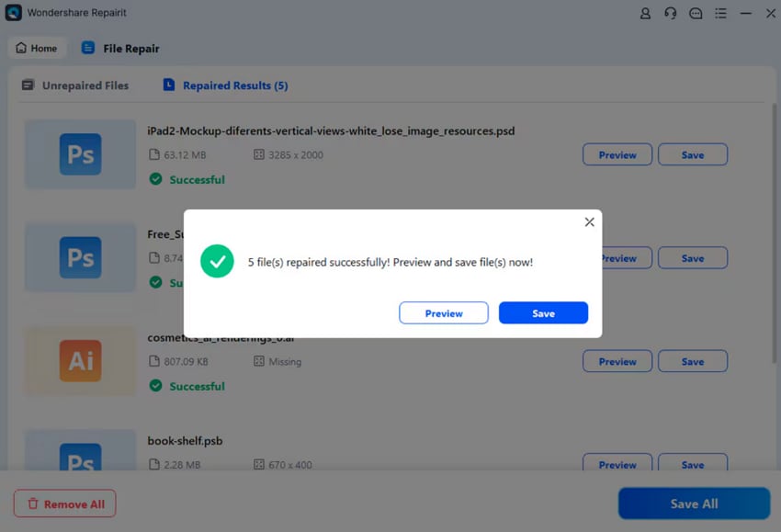The width and height of the screenshot is (781, 532).
Task: Click green checkmark icon in dialog
Action: point(217,261)
